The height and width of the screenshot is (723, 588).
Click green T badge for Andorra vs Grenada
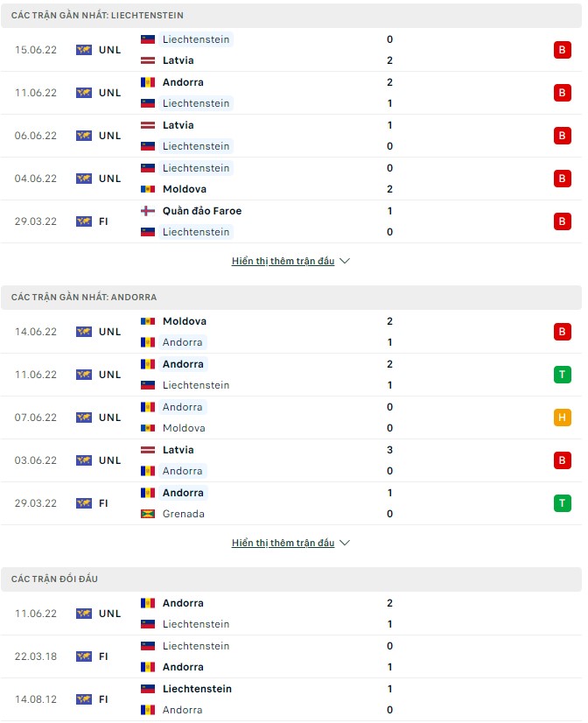click(561, 503)
